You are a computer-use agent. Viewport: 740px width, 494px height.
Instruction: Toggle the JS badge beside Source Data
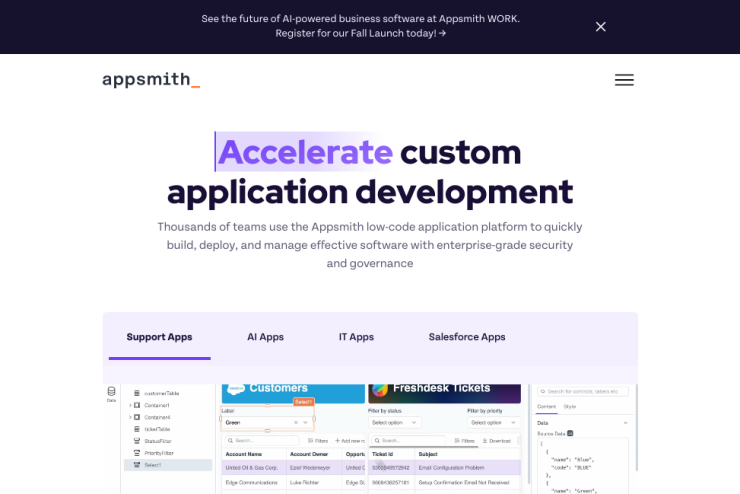[570, 433]
